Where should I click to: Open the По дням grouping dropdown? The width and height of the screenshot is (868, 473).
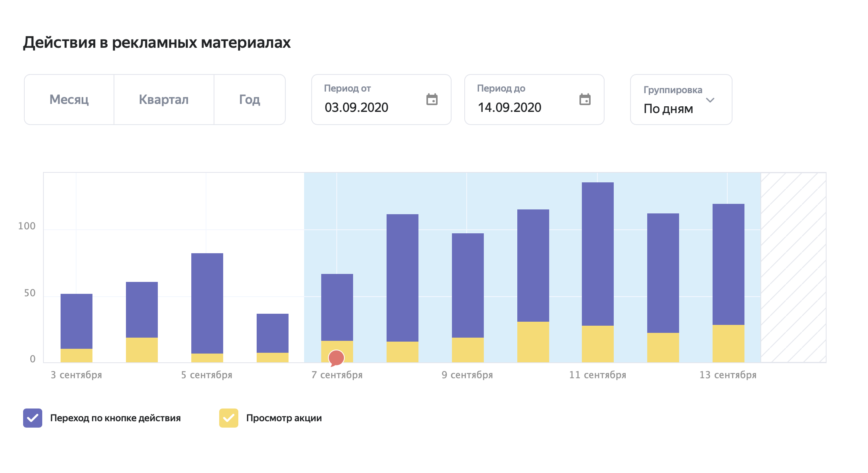coord(668,109)
